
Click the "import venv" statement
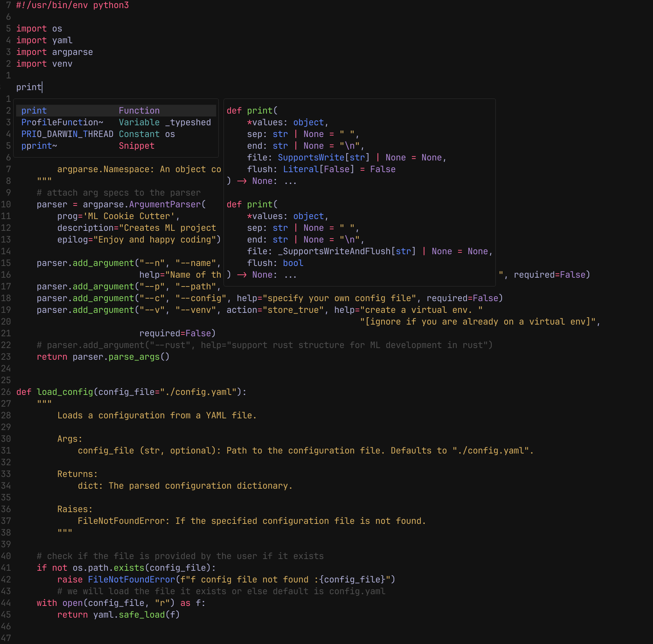[x=44, y=64]
